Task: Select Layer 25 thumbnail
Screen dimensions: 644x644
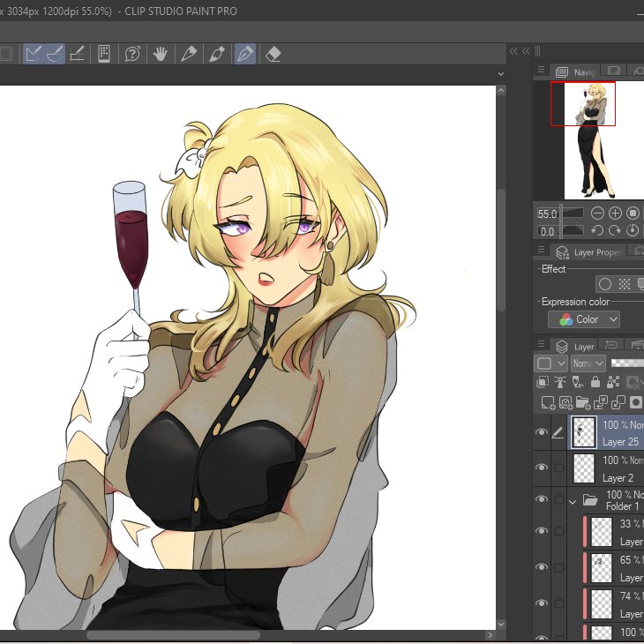Action: (x=584, y=431)
